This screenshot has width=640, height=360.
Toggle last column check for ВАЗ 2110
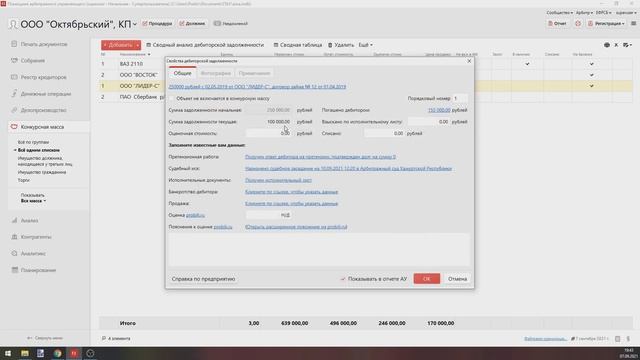click(591, 64)
